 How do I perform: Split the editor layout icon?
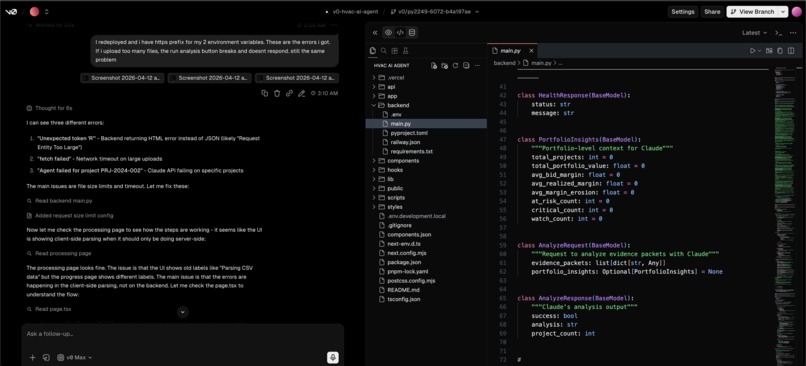[x=792, y=50]
